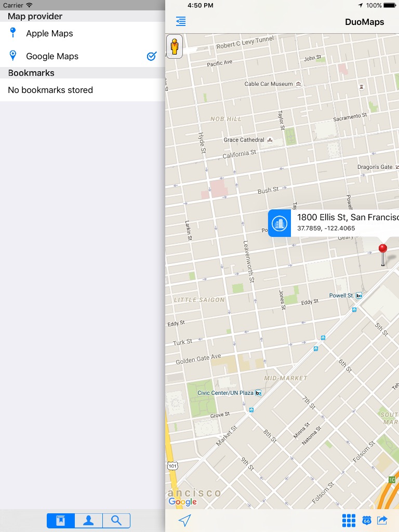The height and width of the screenshot is (532, 399).
Task: Open Street View with the pegman icon
Action: 175,46
